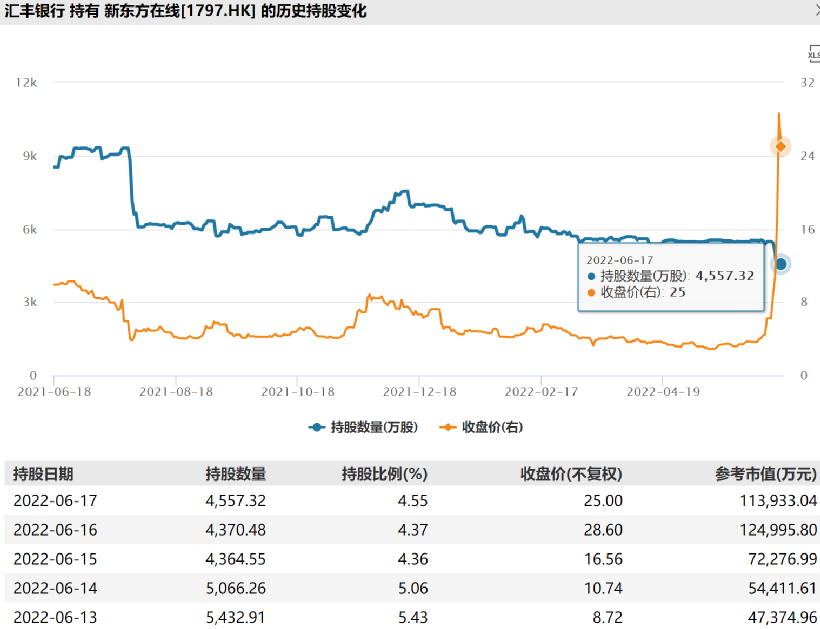The image size is (820, 629).
Task: Click the market value 47,374.96
Action: click(782, 617)
